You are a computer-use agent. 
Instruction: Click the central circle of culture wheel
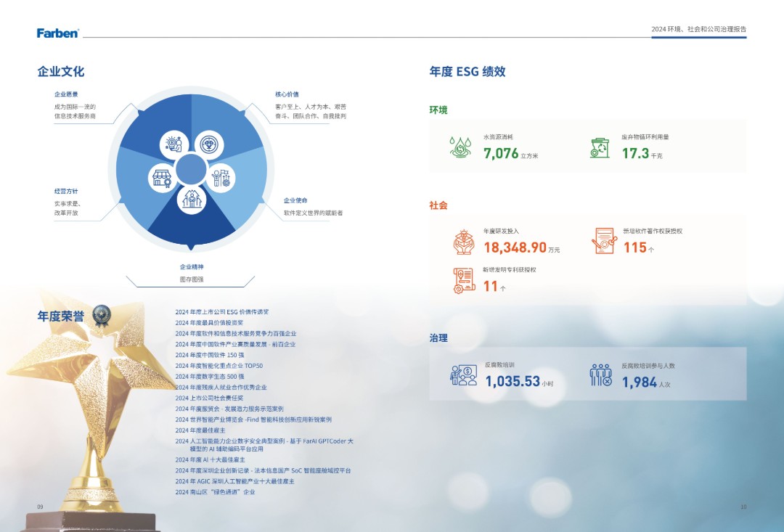191,170
